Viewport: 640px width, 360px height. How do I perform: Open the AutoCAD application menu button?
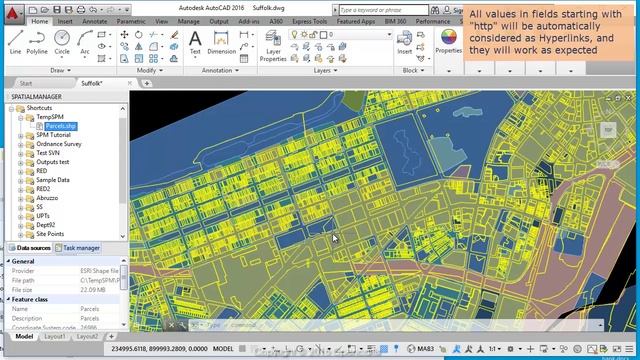[x=14, y=14]
